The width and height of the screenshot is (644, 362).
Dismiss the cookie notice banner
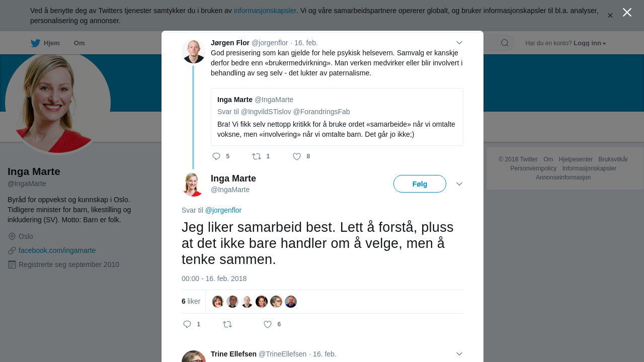click(x=610, y=16)
